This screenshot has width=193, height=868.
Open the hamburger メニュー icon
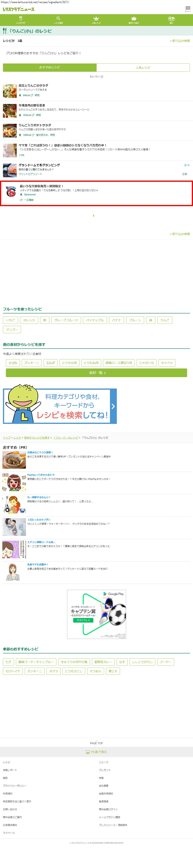(x=188, y=8)
